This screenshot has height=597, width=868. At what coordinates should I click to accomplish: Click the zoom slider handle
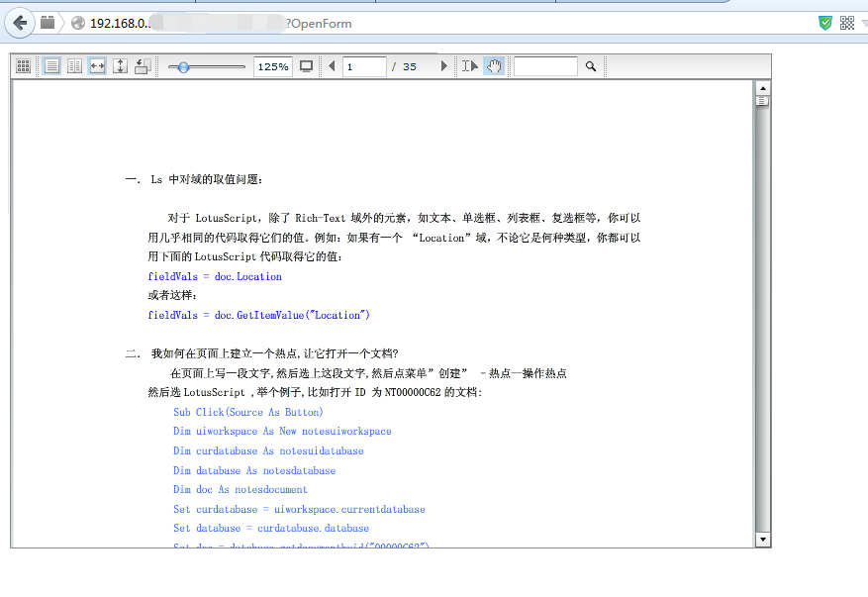pyautogui.click(x=183, y=67)
